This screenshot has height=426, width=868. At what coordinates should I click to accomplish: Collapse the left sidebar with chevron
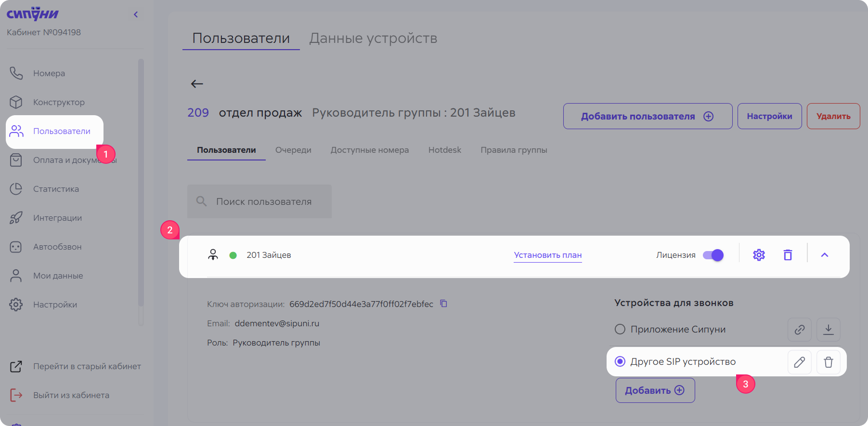click(x=136, y=14)
